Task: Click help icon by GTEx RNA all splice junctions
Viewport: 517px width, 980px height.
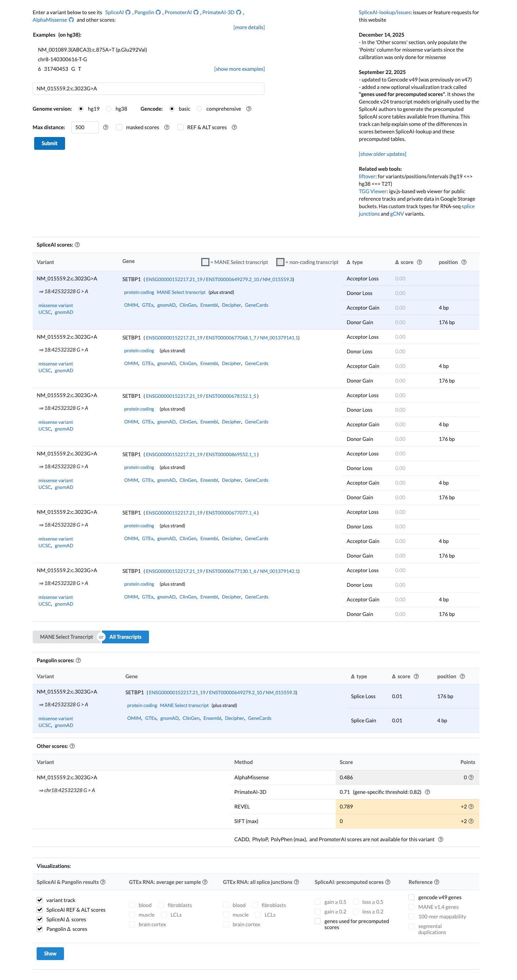Action: 297,882
